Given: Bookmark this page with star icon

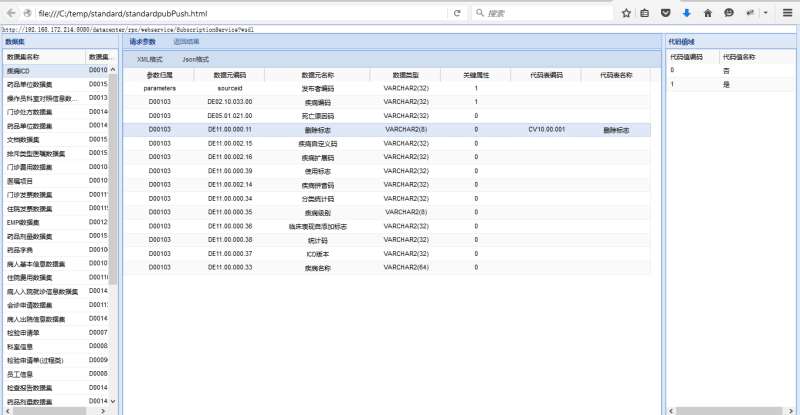Looking at the screenshot, I should tap(626, 14).
